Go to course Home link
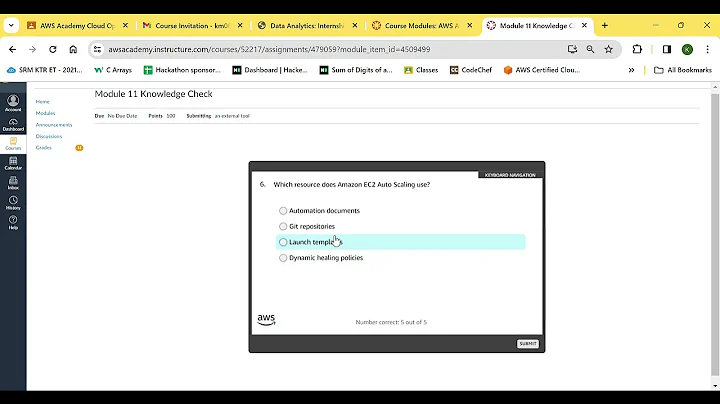This screenshot has width=720, height=404. 42,101
